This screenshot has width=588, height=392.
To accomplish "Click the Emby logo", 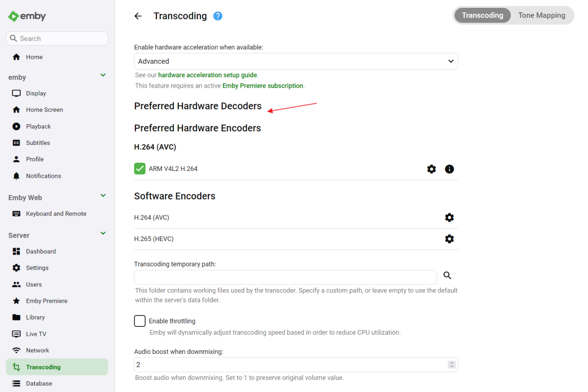I will (x=27, y=16).
